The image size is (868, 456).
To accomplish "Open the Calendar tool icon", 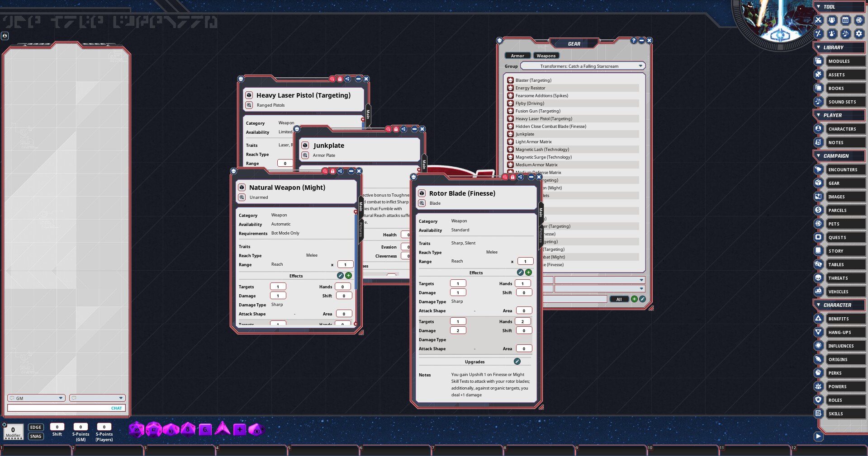I will 845,20.
